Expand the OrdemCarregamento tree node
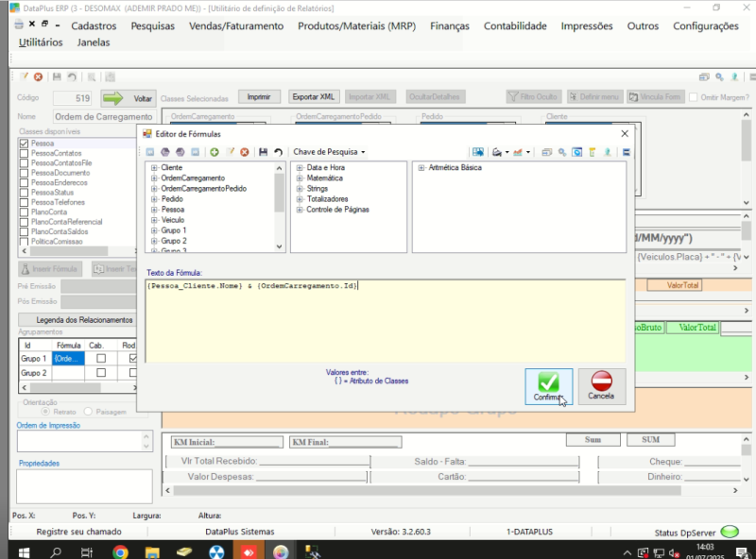This screenshot has height=559, width=756. [x=154, y=178]
